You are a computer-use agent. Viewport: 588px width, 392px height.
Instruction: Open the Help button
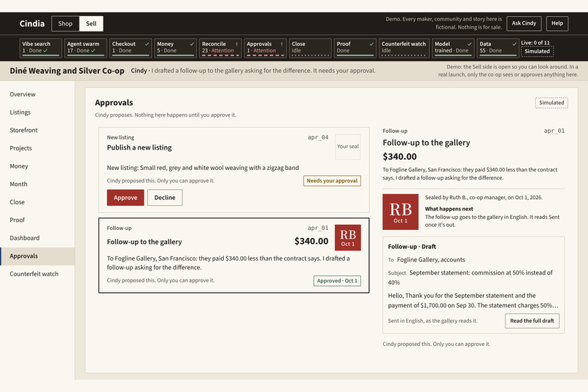click(557, 23)
